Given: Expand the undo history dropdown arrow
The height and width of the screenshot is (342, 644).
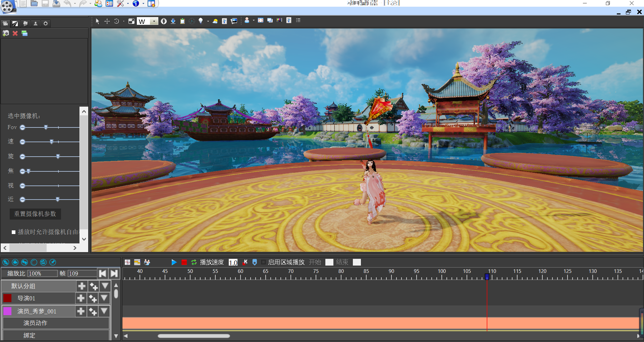Looking at the screenshot, I should point(74,4).
